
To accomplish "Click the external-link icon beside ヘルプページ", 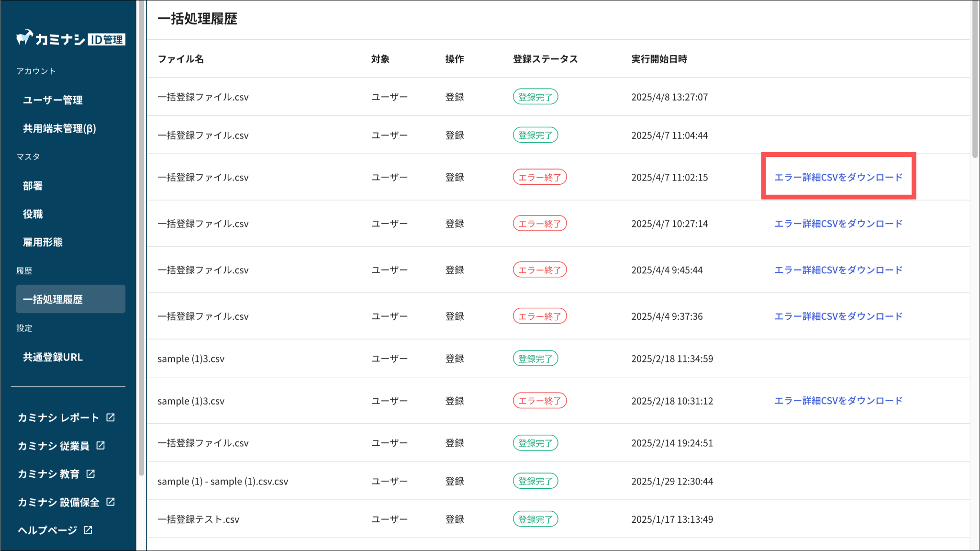I will [88, 530].
